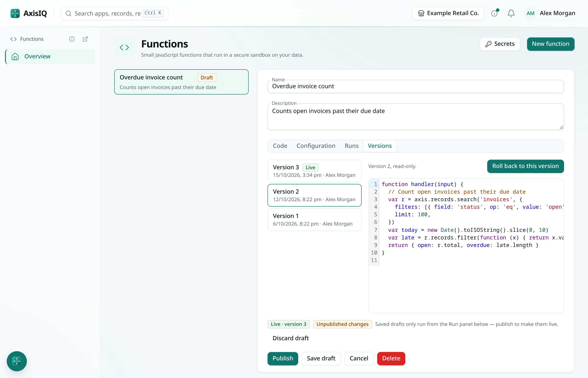Delete the function

tap(391, 358)
